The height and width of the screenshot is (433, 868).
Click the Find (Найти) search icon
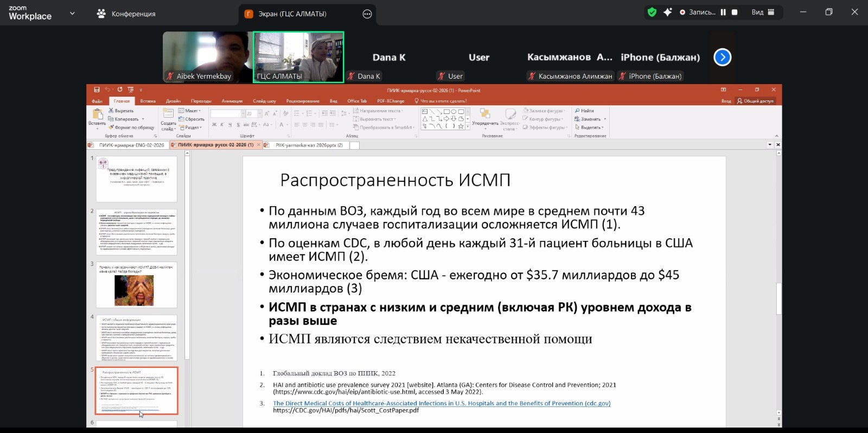tap(578, 111)
